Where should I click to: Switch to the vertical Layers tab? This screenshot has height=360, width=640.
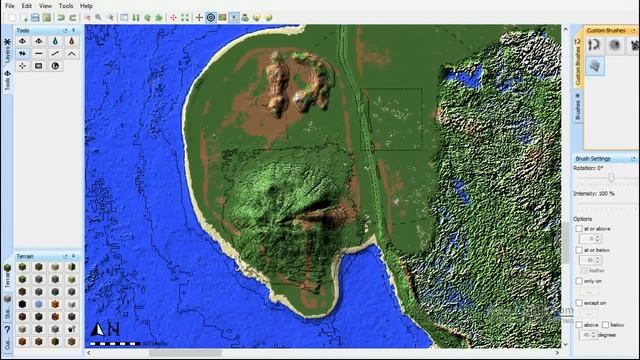click(x=7, y=51)
